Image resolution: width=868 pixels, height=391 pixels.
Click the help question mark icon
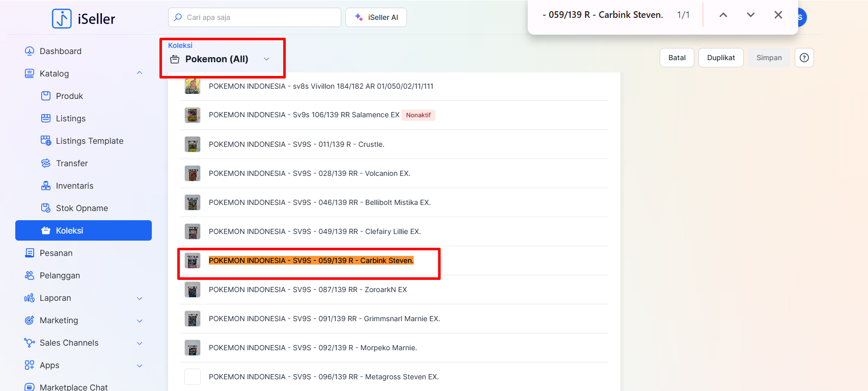pyautogui.click(x=804, y=58)
